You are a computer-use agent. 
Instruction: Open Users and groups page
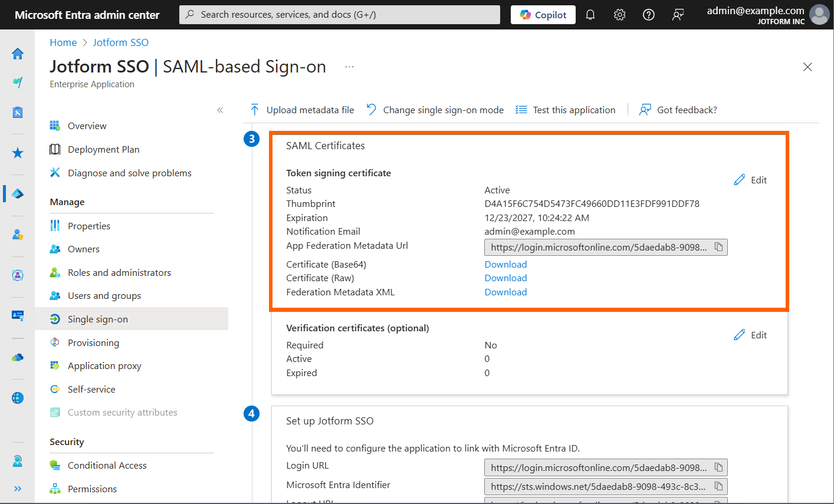[104, 295]
